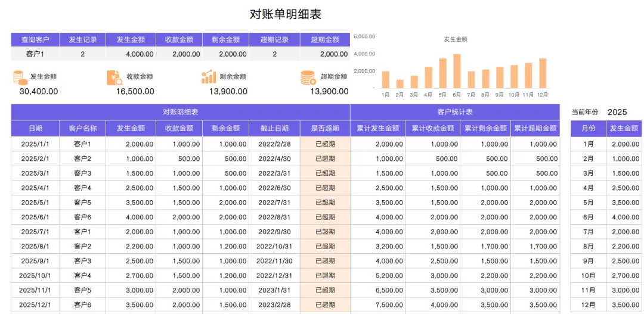Select the 客户统计表 section header
Image resolution: width=644 pixels, height=314 pixels.
click(x=455, y=112)
